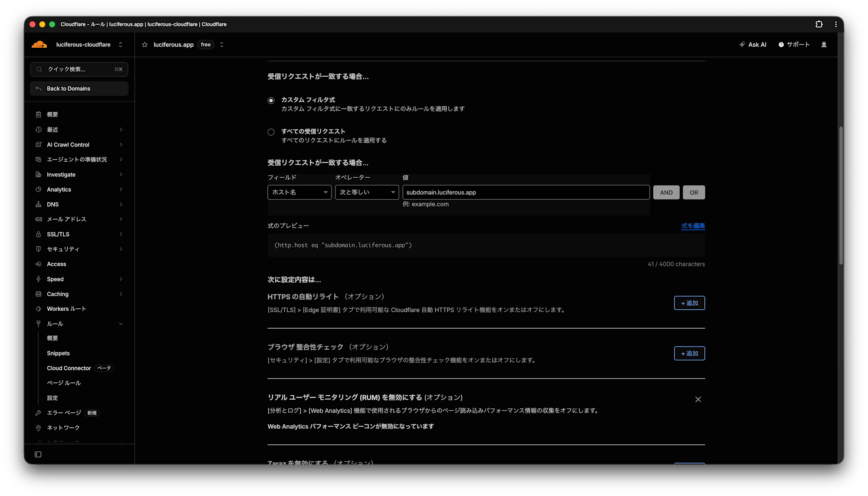Image resolution: width=868 pixels, height=496 pixels.
Task: Open the browser extensions puzzle icon
Action: pyautogui.click(x=819, y=24)
